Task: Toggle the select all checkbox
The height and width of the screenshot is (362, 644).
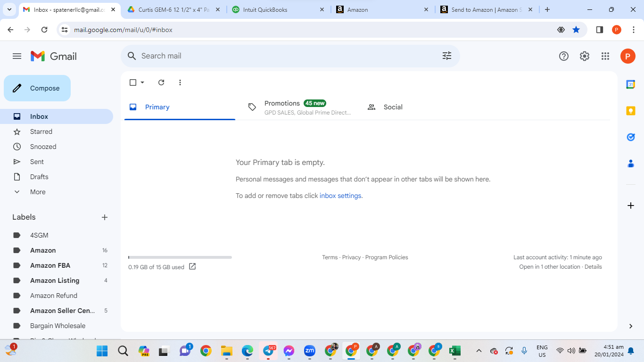Action: pos(133,82)
